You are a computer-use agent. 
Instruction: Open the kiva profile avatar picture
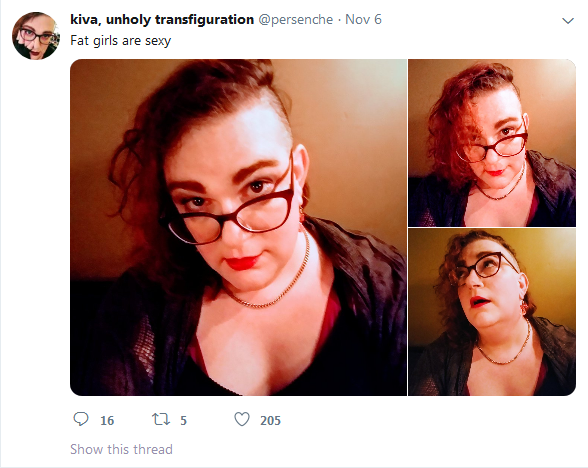coord(36,36)
